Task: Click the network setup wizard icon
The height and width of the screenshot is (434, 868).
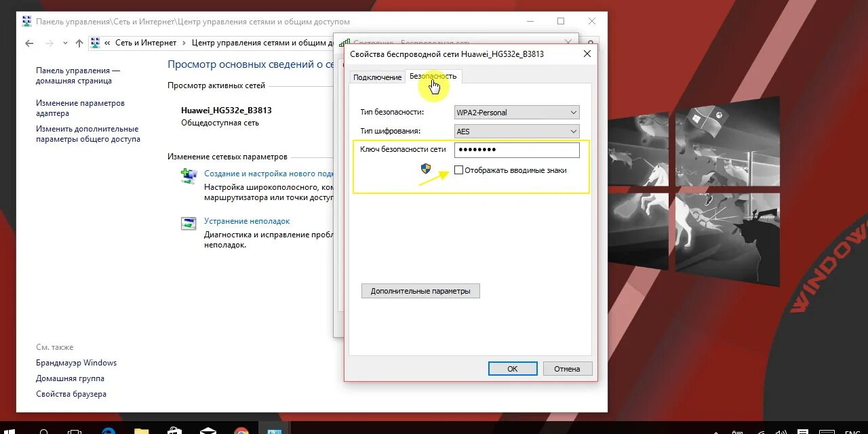Action: (x=189, y=176)
